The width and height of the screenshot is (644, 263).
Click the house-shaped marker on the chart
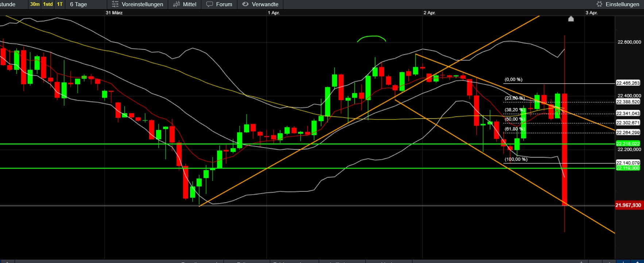click(571, 19)
